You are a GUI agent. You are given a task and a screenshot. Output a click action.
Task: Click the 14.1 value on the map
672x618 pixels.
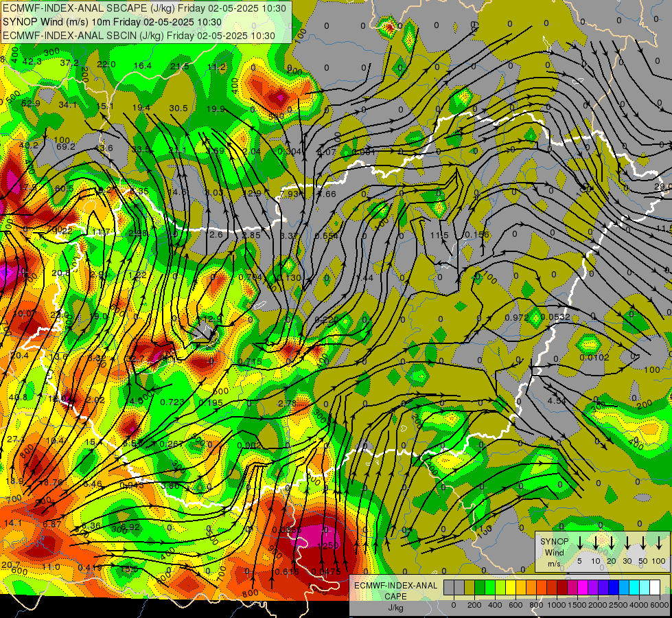coord(13,523)
